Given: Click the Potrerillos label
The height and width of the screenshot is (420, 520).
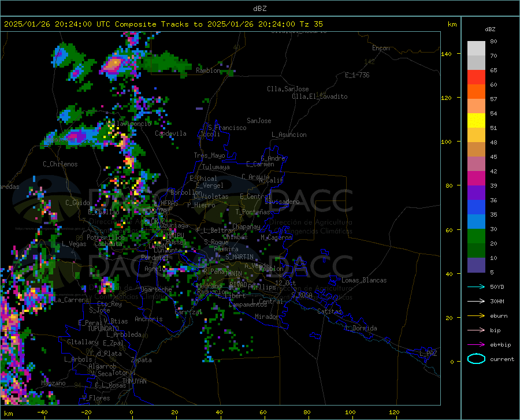Looking at the screenshot, I should pyautogui.click(x=106, y=237).
